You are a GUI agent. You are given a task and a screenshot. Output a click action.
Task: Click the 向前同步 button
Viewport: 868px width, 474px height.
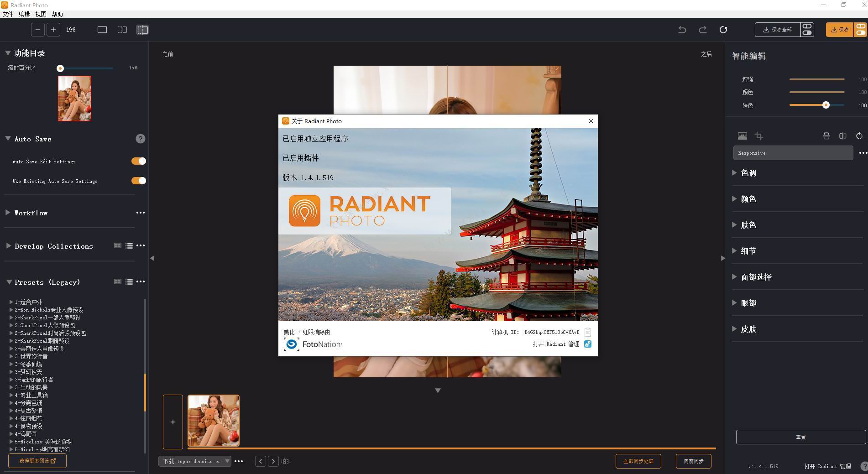694,461
